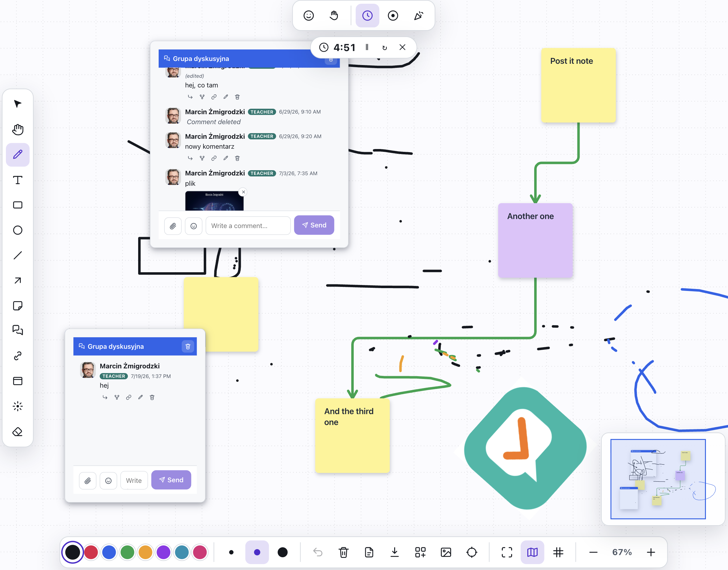
Task: Choose the sticky note tool
Action: pos(18,306)
